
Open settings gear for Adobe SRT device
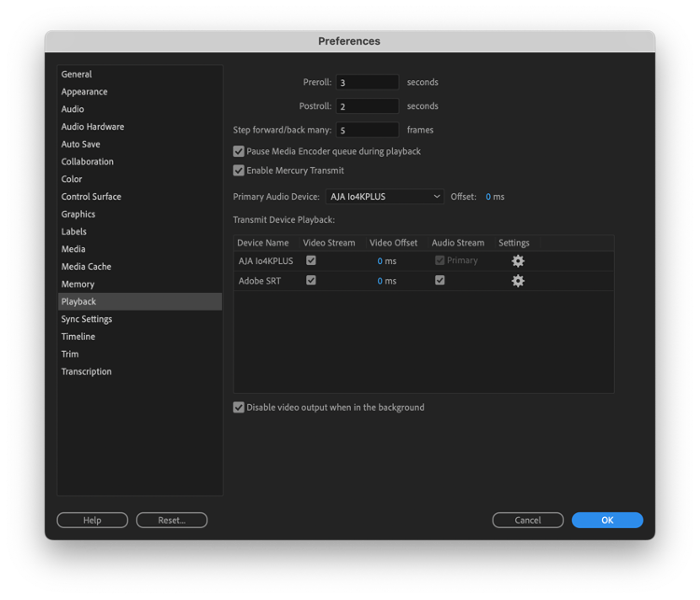[518, 281]
